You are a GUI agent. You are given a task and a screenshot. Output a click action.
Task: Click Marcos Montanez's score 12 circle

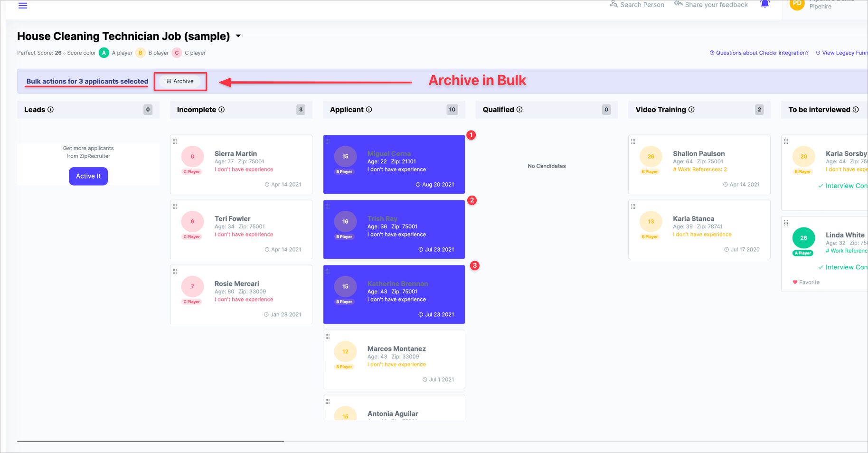345,351
